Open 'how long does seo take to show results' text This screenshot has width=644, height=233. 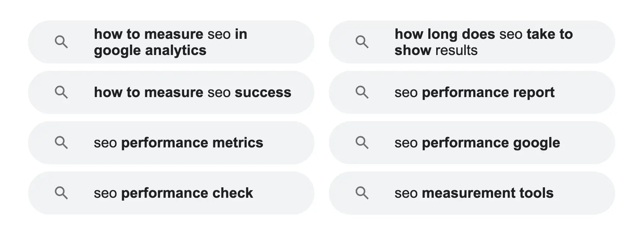483,42
